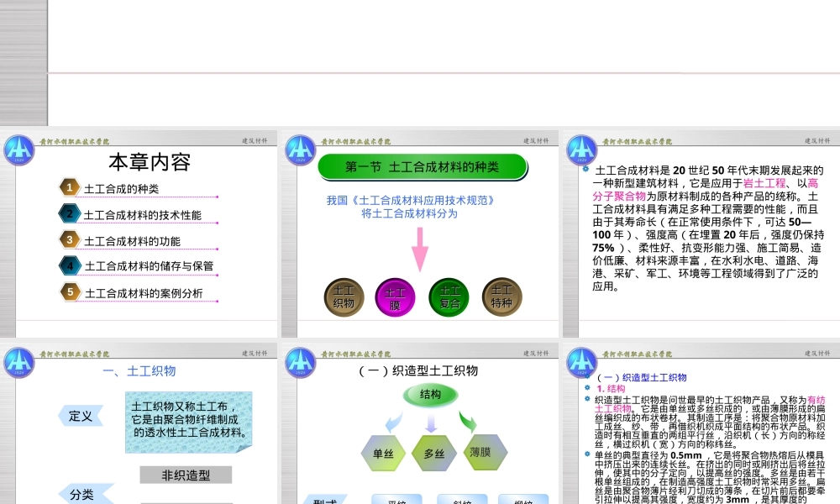Screen dimensions: 840x504
Task: Click the blue curved arrow pointing to 单丝
Action: [x=394, y=422]
